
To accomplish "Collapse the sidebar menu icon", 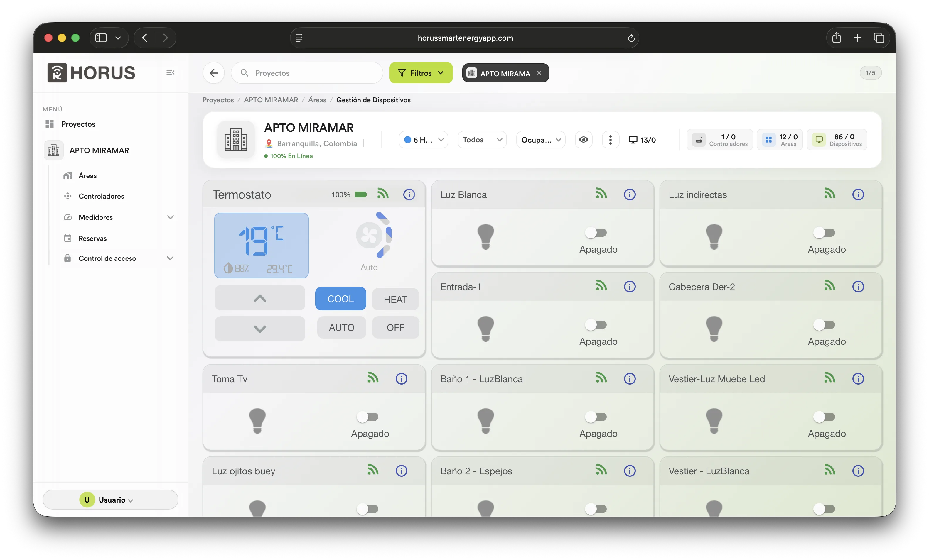I will point(171,72).
